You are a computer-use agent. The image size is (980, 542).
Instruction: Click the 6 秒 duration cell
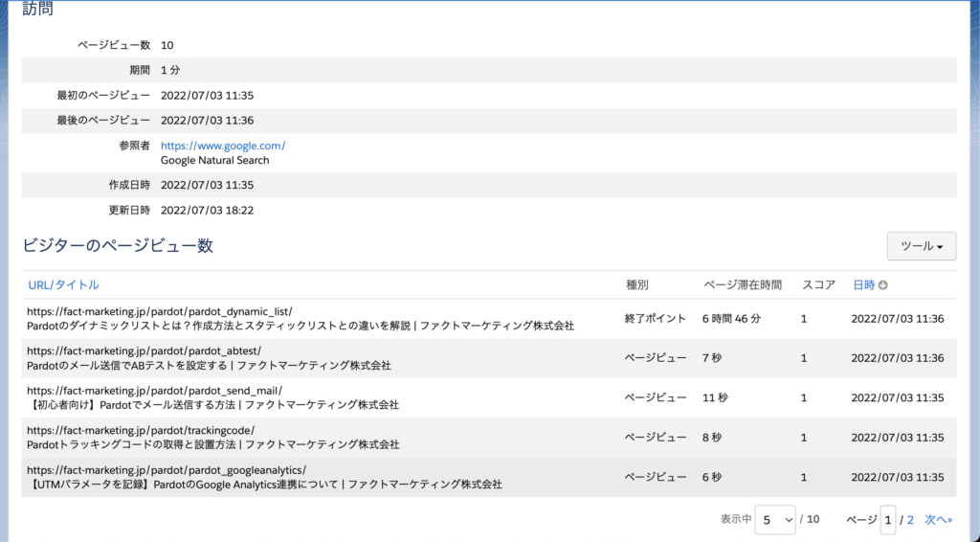[x=712, y=477]
